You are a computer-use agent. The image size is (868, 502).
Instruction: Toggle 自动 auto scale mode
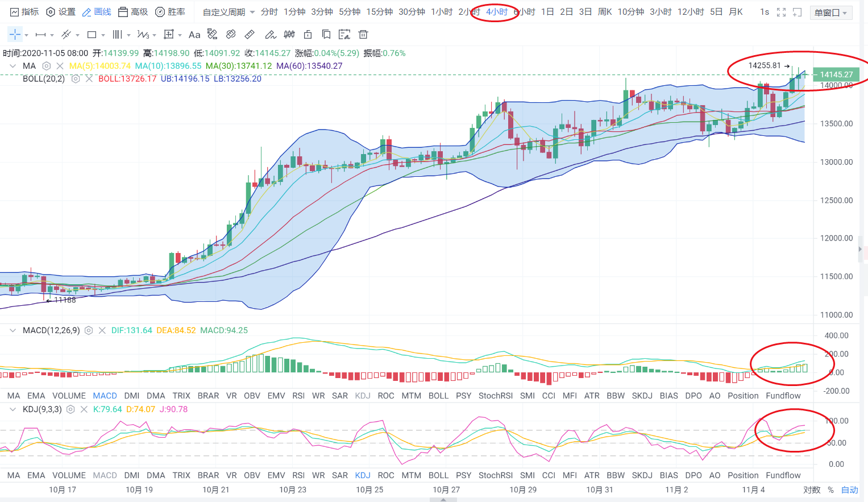pyautogui.click(x=849, y=489)
